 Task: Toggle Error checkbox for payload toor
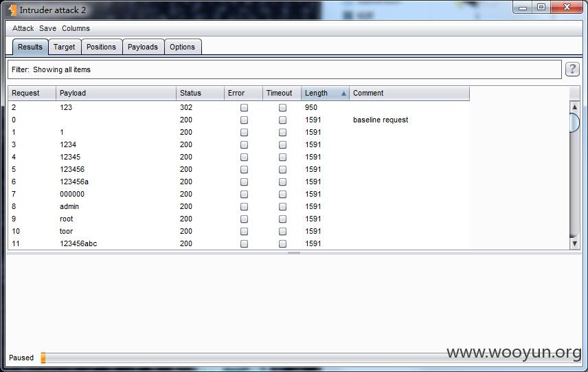click(x=244, y=232)
